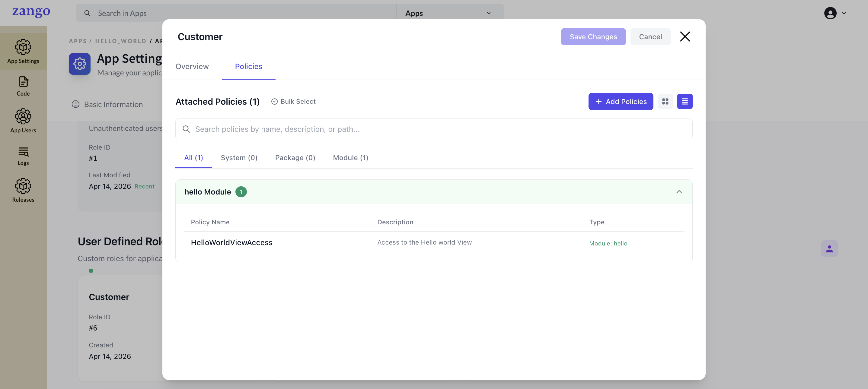Switch to list view of policies
Image resolution: width=868 pixels, height=389 pixels.
point(685,101)
